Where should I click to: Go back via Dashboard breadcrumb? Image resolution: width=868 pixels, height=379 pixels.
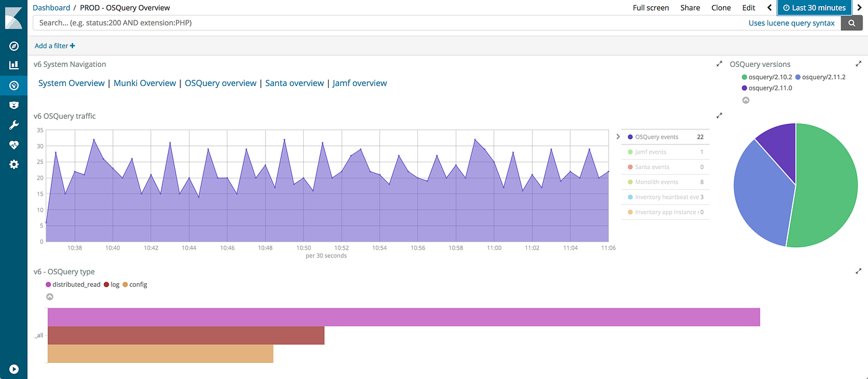click(51, 7)
